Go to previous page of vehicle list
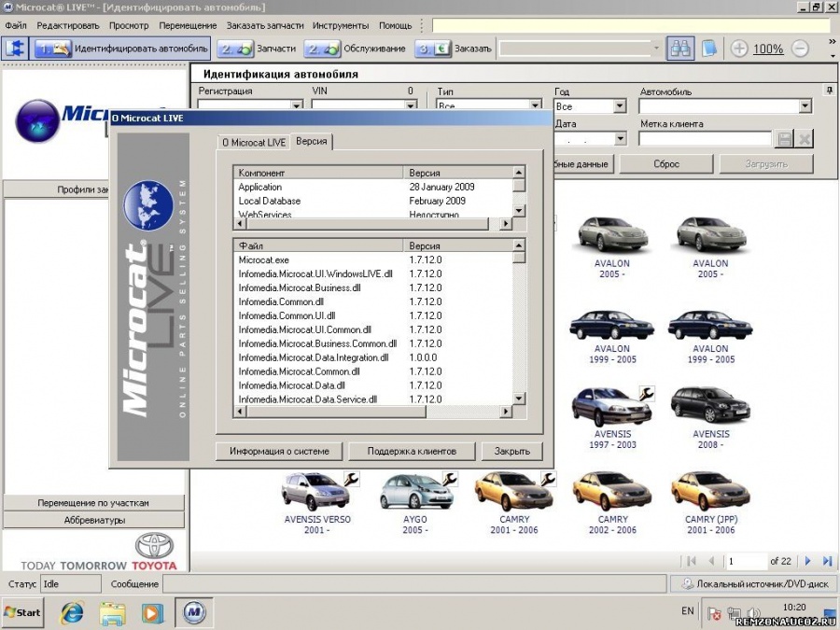The width and height of the screenshot is (840, 630). [711, 561]
